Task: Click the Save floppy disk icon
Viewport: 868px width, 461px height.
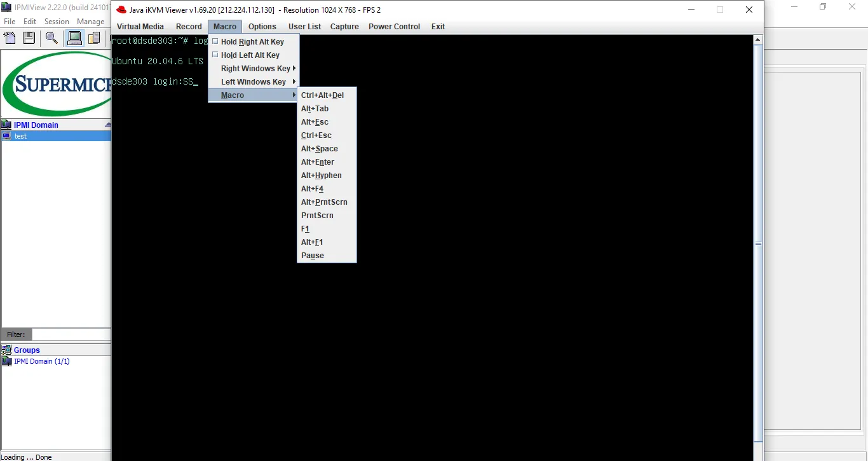Action: 29,38
